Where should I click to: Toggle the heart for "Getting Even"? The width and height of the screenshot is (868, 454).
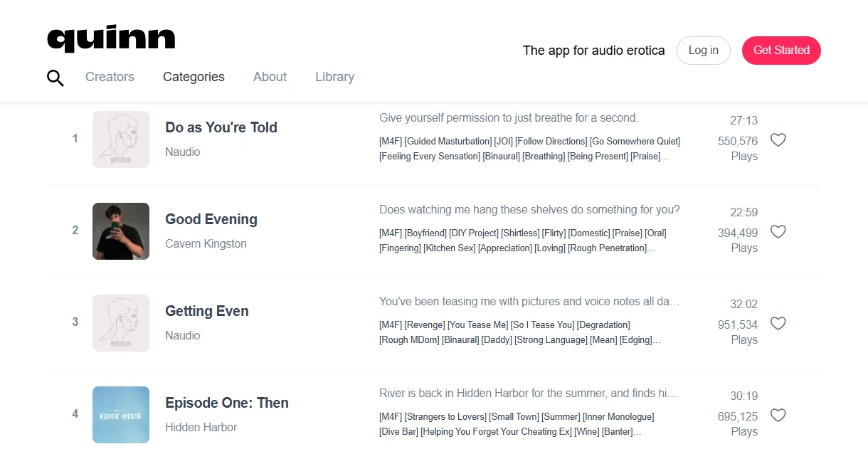point(778,324)
